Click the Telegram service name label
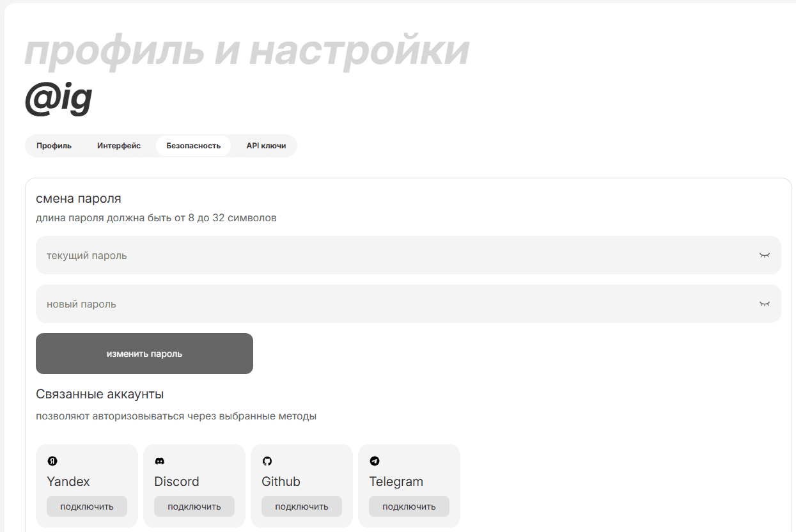Image resolution: width=796 pixels, height=532 pixels. (x=396, y=481)
